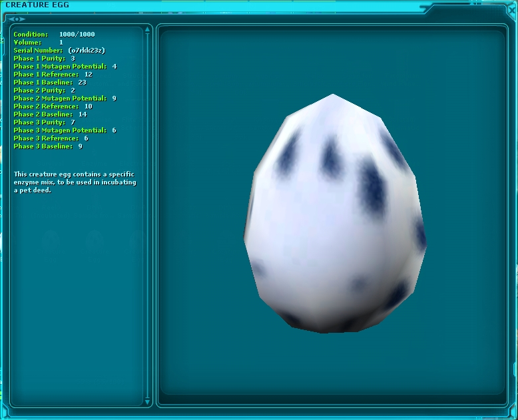This screenshot has width=518, height=420.
Task: Select the Condition 1000/1000 line
Action: pos(54,35)
